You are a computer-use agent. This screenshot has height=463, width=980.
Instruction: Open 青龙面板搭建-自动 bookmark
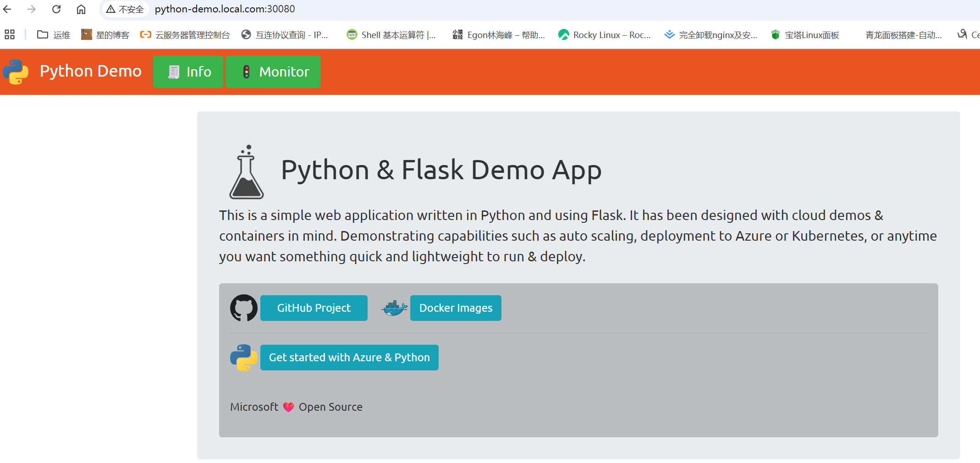[903, 35]
